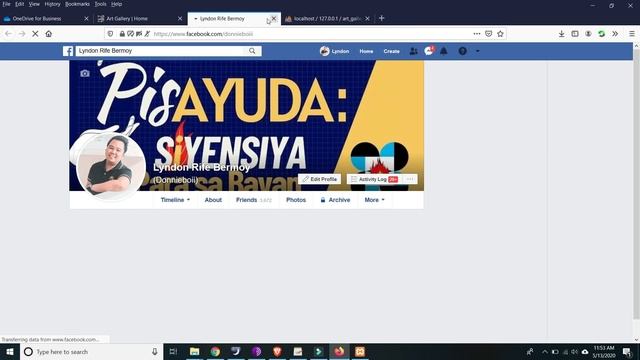This screenshot has height=360, width=640.
Task: Open the Windows Start menu
Action: tap(10, 351)
